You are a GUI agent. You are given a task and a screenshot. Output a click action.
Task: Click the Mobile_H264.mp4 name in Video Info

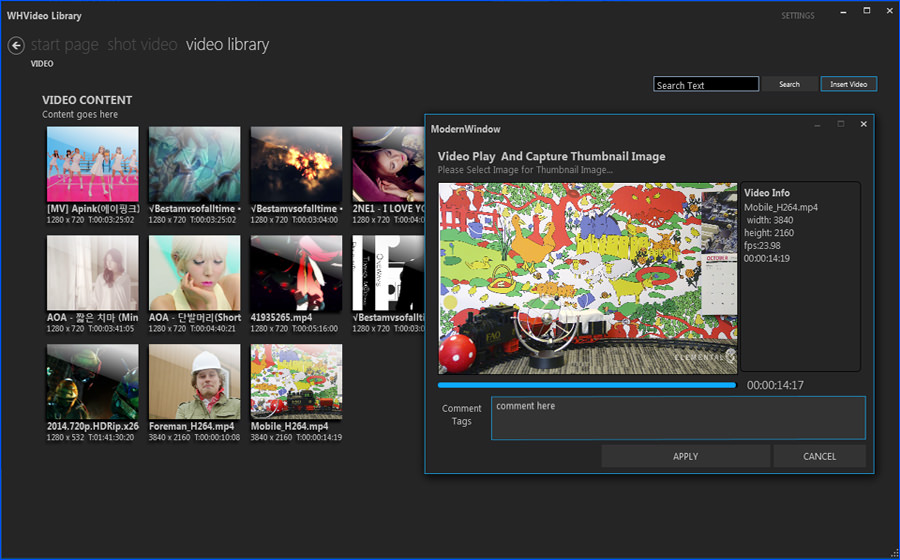(781, 207)
